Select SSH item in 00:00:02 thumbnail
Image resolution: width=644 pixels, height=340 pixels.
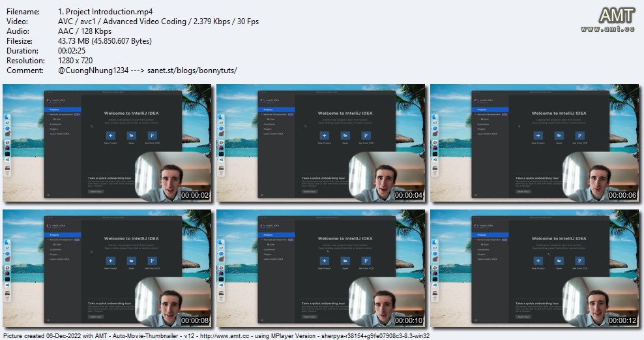[57, 119]
